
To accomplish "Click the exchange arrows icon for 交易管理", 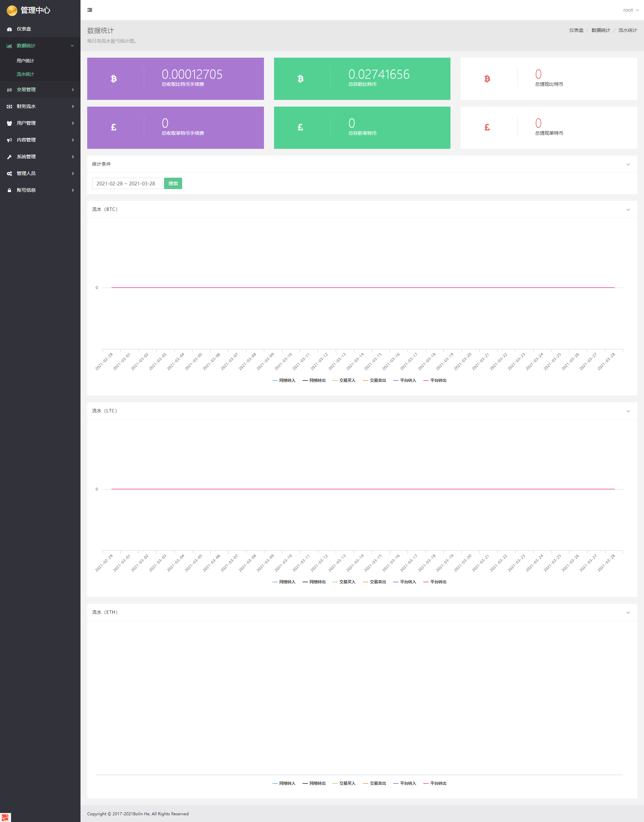I will coord(9,90).
